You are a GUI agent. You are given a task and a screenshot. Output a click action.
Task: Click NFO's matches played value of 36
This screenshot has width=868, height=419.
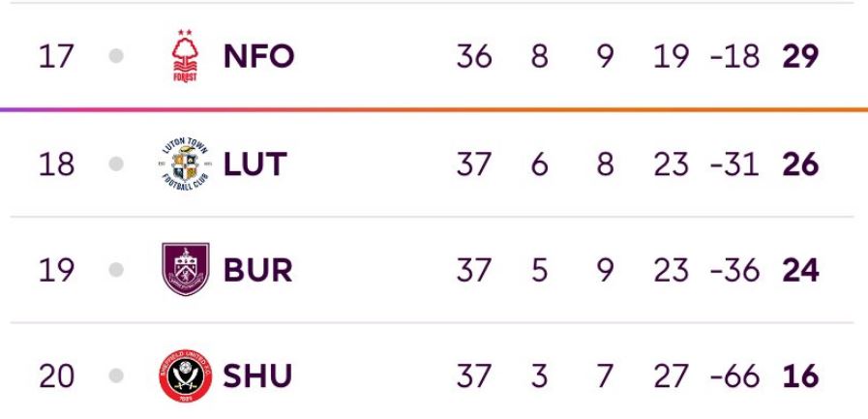(x=474, y=56)
